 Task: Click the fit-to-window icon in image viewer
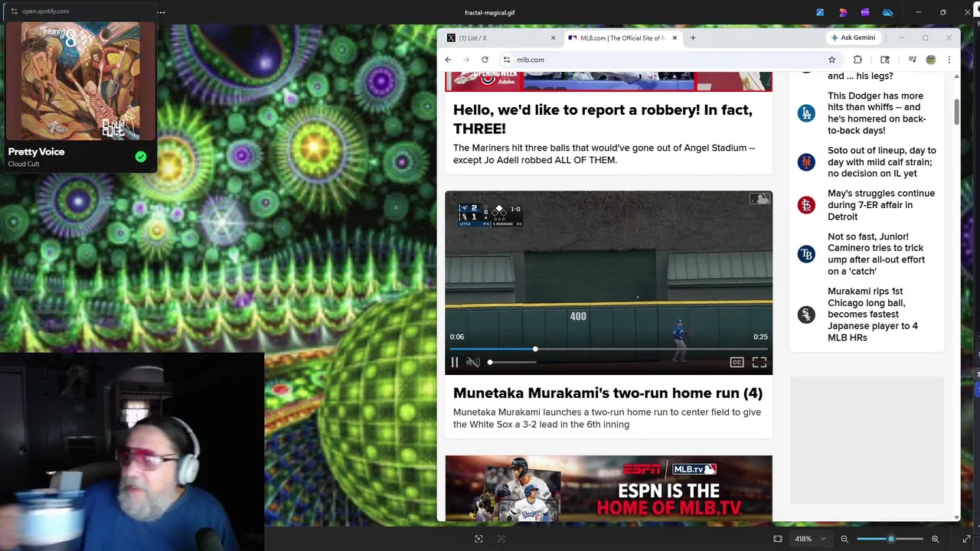tap(778, 539)
